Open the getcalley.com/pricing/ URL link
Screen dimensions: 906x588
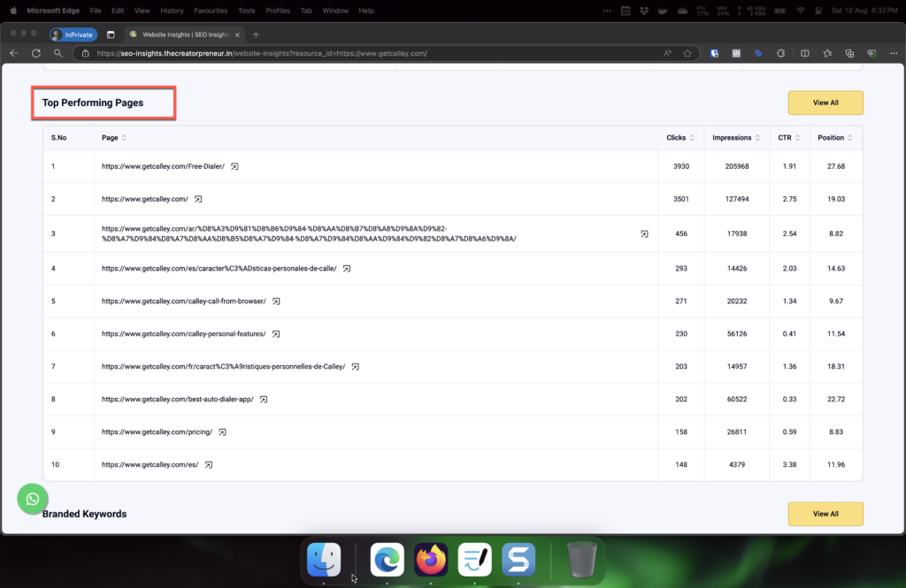coord(157,432)
